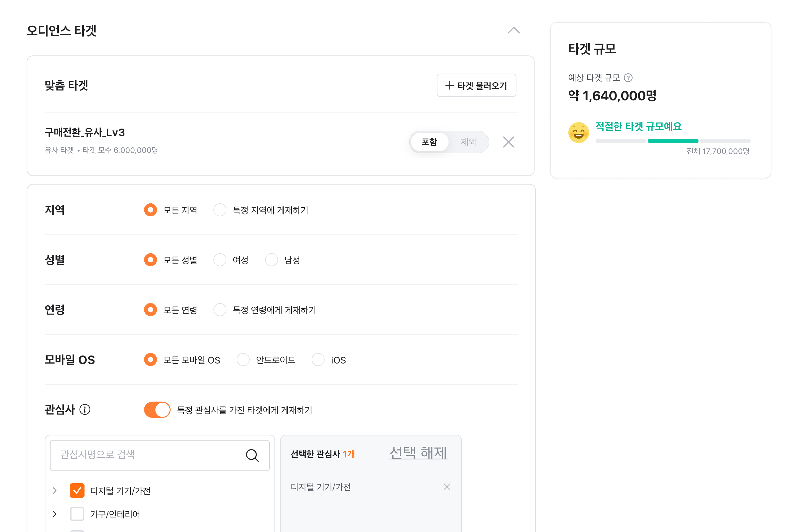This screenshot has height=532, width=798.
Task: Select 모든 연령 radio button
Action: coord(150,310)
